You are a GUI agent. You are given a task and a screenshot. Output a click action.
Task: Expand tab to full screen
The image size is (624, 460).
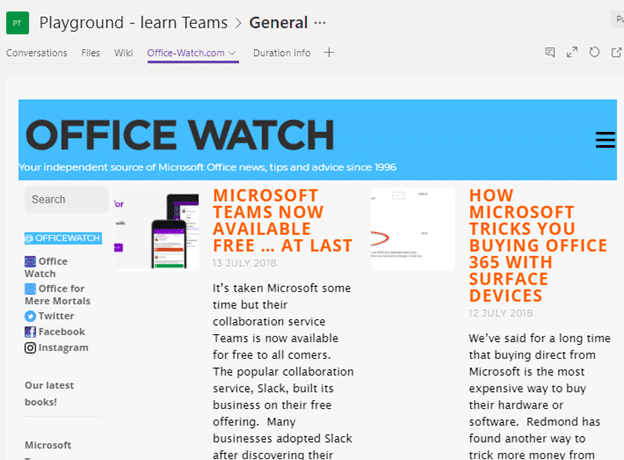click(572, 53)
